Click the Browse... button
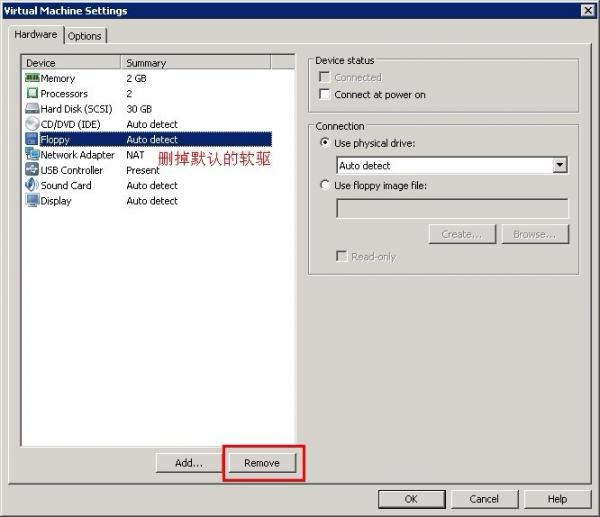The width and height of the screenshot is (600, 517). pos(535,234)
